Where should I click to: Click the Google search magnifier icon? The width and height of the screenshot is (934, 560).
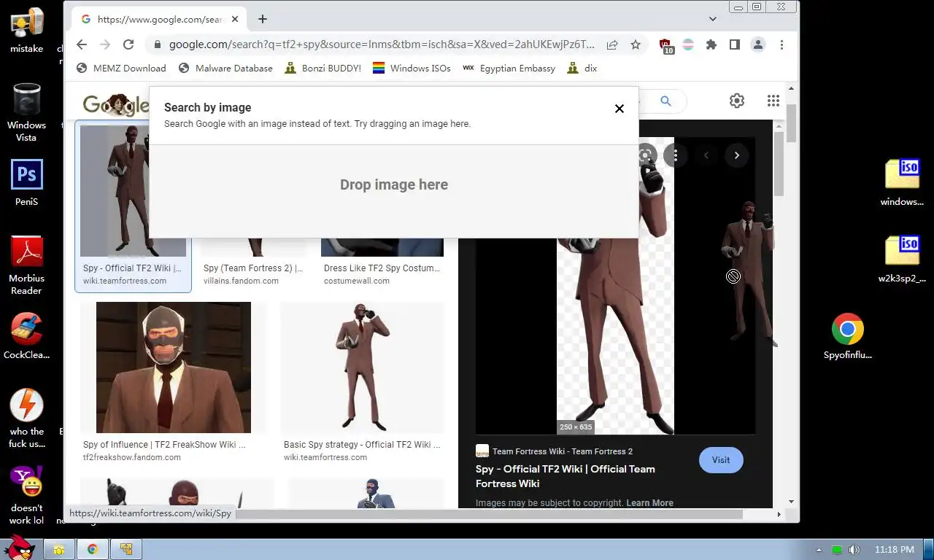point(665,101)
